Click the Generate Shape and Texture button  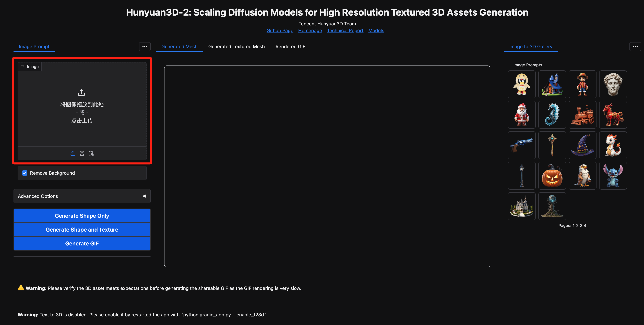(x=82, y=230)
